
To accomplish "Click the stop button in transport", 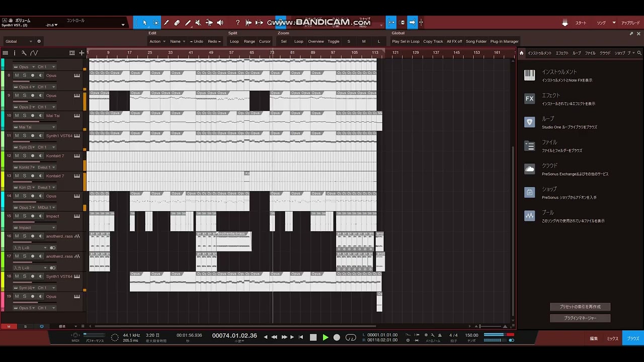I will (x=313, y=337).
